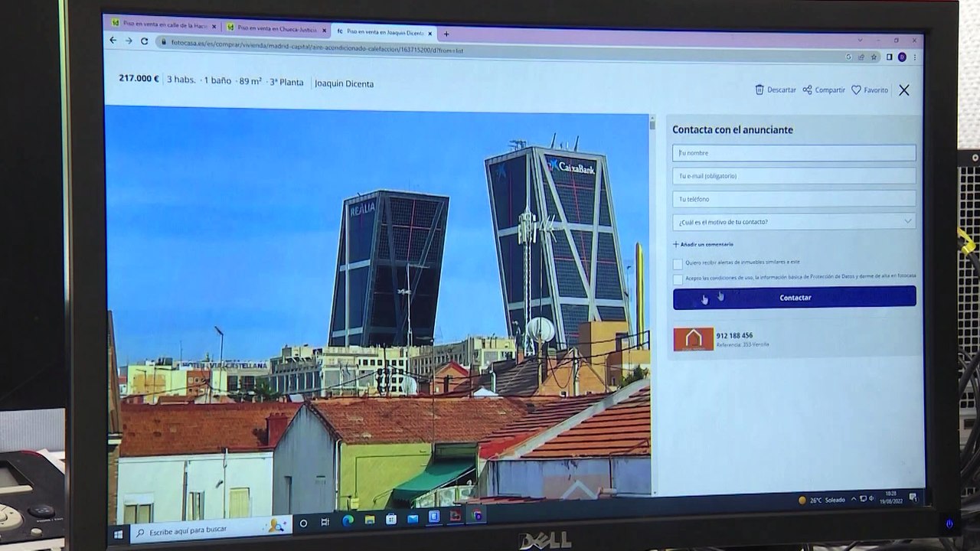Click the Google icon in address bar
The width and height of the screenshot is (980, 551).
(x=848, y=57)
